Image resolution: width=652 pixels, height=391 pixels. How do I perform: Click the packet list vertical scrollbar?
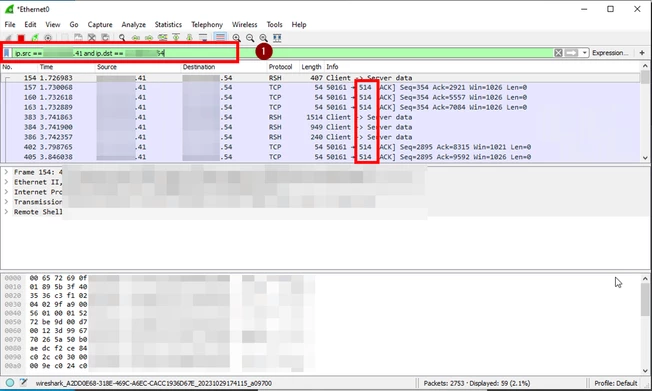645,111
